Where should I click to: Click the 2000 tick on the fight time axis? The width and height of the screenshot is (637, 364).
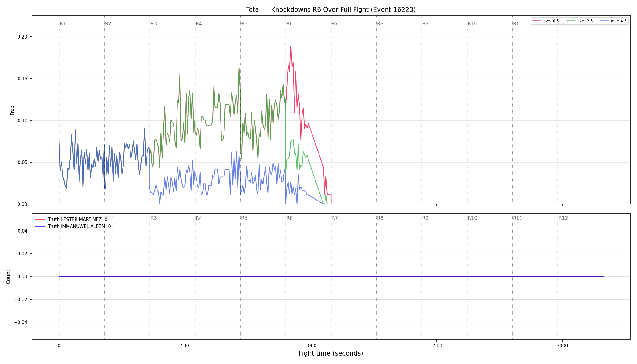point(562,345)
